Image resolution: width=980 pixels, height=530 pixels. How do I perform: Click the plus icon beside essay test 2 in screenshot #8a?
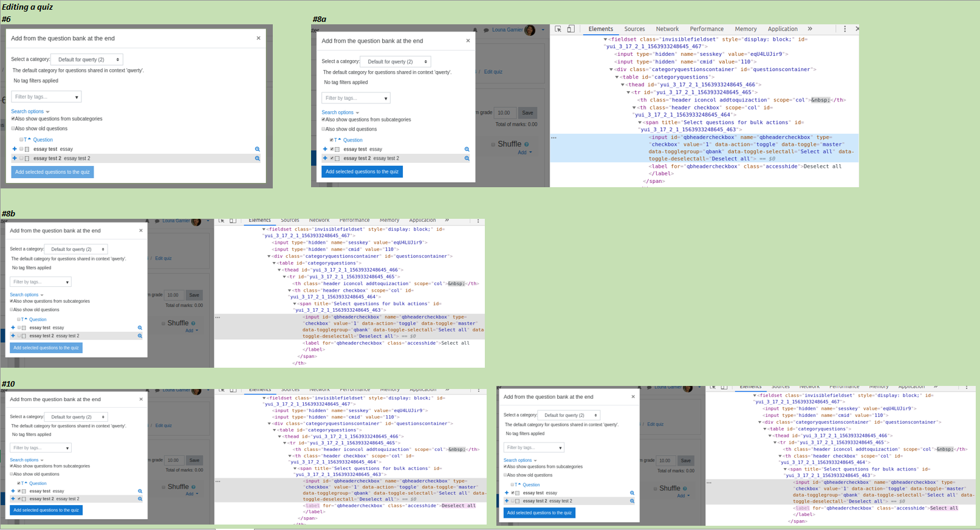coord(325,158)
